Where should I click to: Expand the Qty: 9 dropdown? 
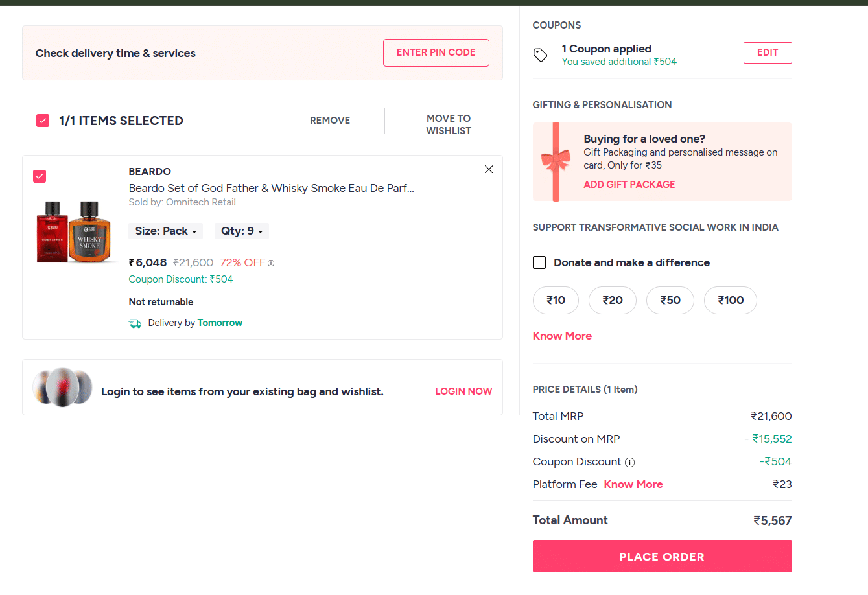(x=242, y=231)
